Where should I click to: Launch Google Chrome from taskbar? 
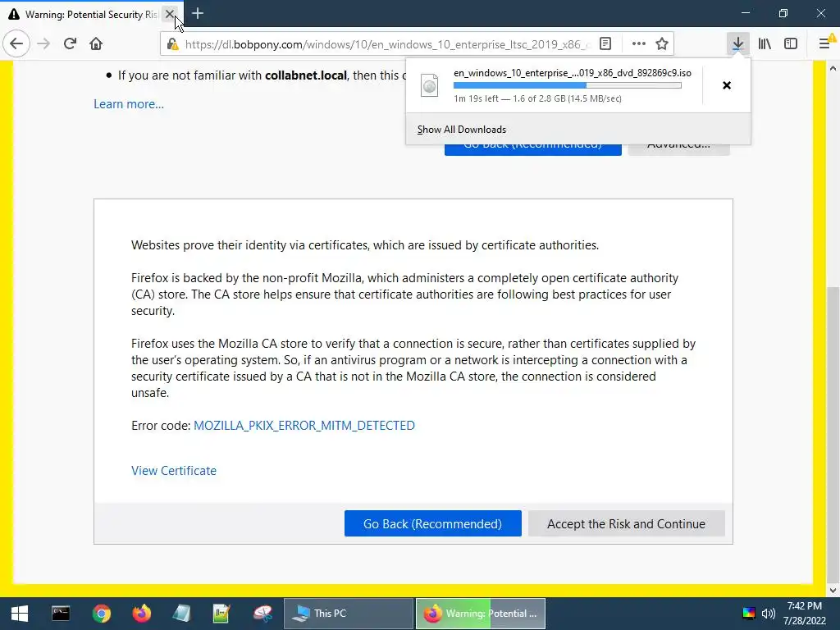[x=101, y=614]
